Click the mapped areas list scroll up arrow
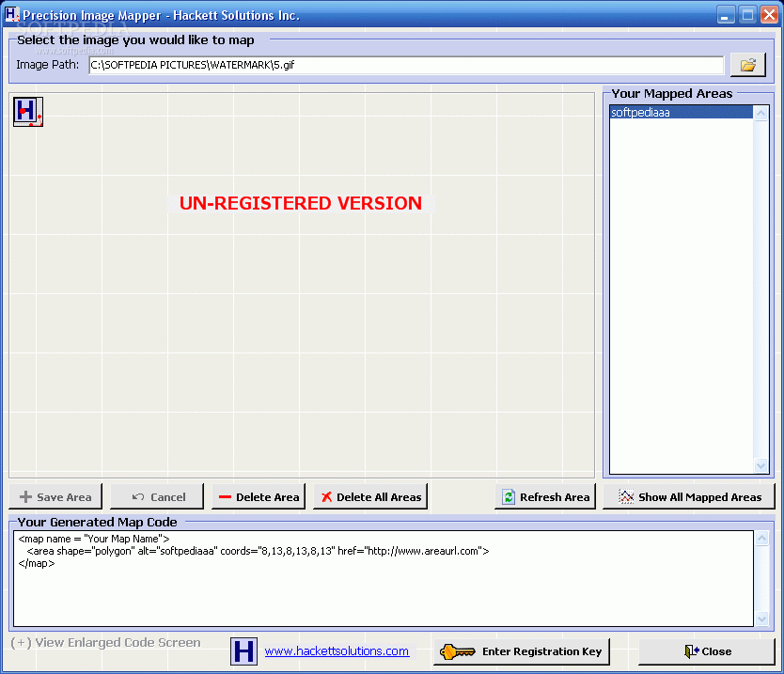 click(760, 114)
